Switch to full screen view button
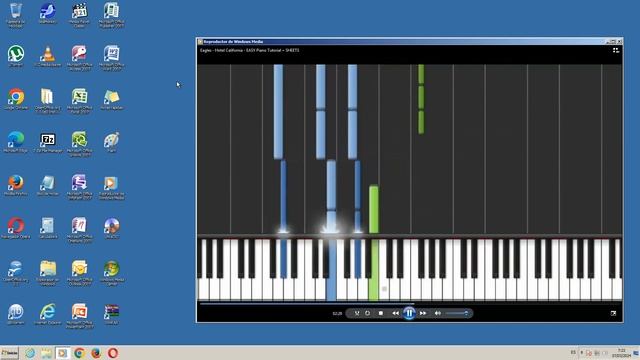 (613, 313)
